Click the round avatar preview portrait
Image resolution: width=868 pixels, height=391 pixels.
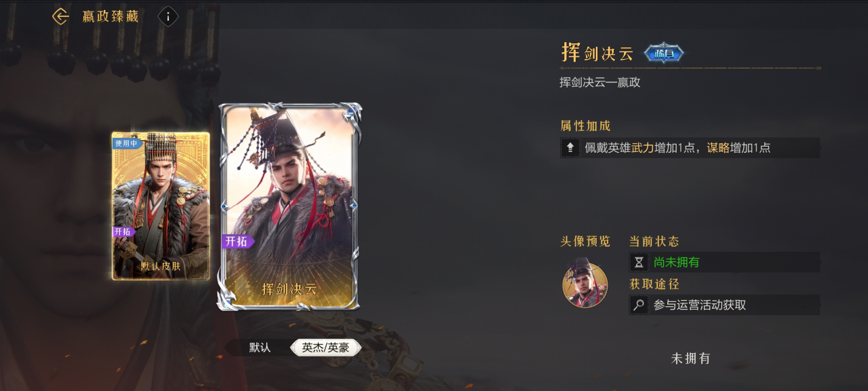[x=585, y=284]
